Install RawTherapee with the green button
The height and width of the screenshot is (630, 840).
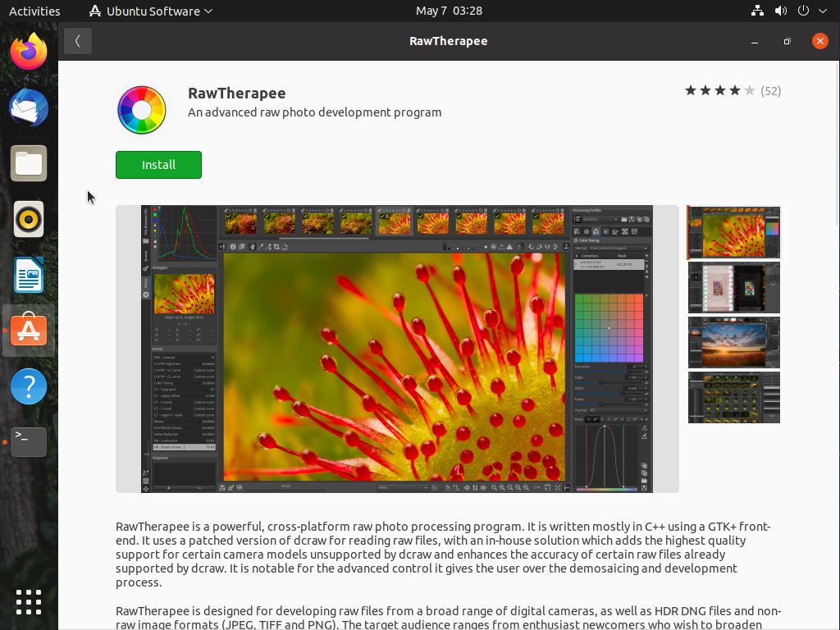click(158, 165)
